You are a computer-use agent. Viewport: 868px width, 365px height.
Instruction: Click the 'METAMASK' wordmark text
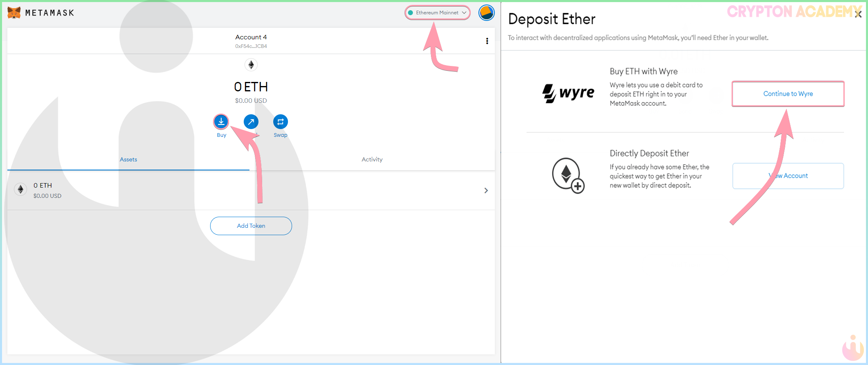click(50, 13)
